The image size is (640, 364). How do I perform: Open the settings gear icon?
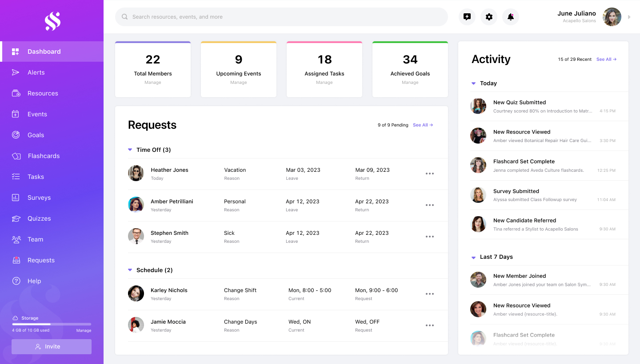(x=488, y=17)
